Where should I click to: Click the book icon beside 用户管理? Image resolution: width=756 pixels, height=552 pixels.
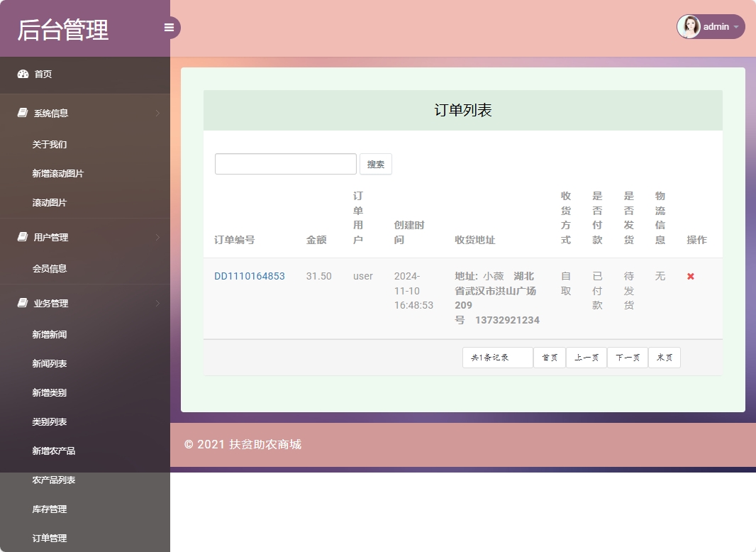23,237
